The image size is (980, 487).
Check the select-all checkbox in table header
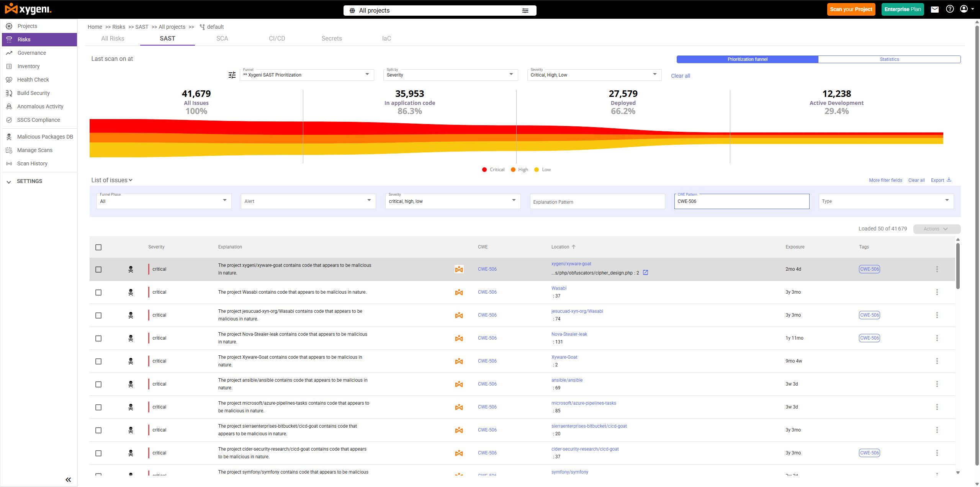click(98, 247)
